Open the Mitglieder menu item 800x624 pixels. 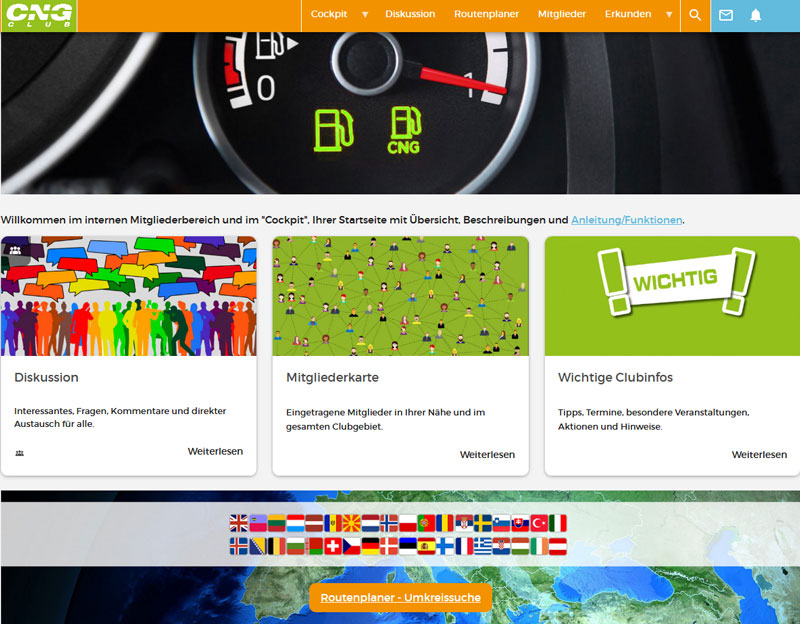pyautogui.click(x=561, y=15)
